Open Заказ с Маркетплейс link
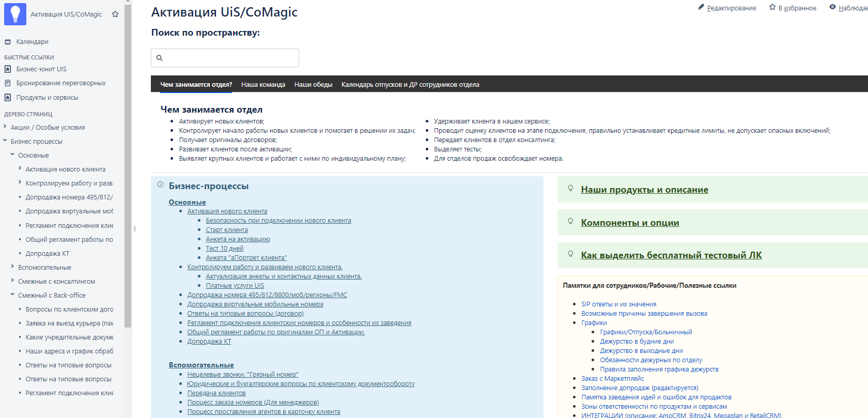Viewport: 868px width, 418px height. point(613,379)
